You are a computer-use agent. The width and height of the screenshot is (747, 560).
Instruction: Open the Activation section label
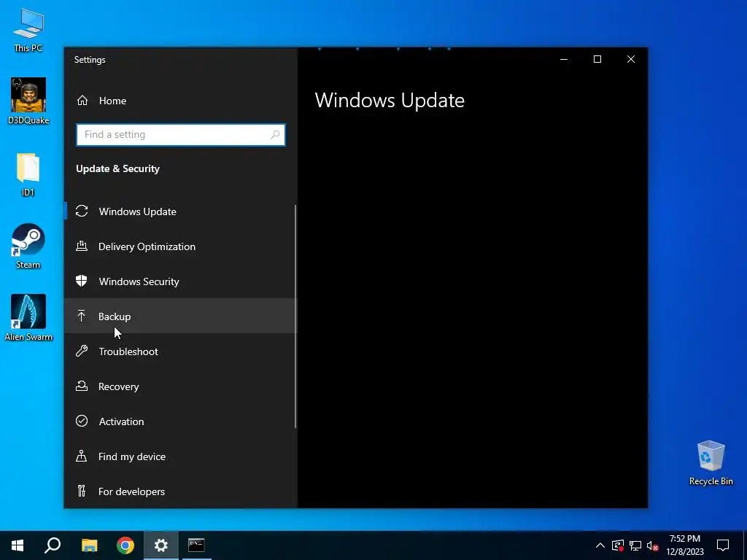pyautogui.click(x=122, y=421)
